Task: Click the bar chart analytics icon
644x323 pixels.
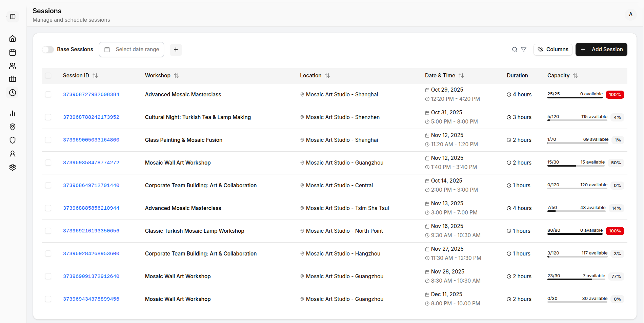Action: (x=13, y=113)
